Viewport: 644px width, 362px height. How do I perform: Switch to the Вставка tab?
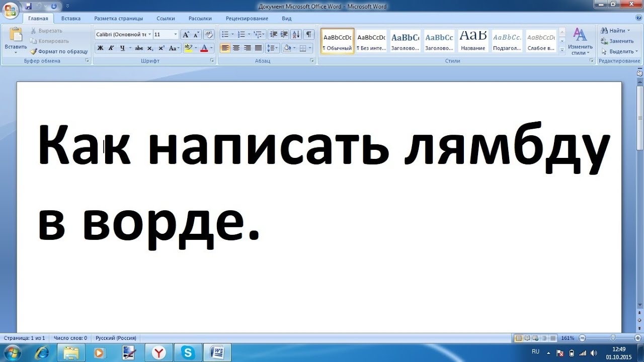coord(71,19)
